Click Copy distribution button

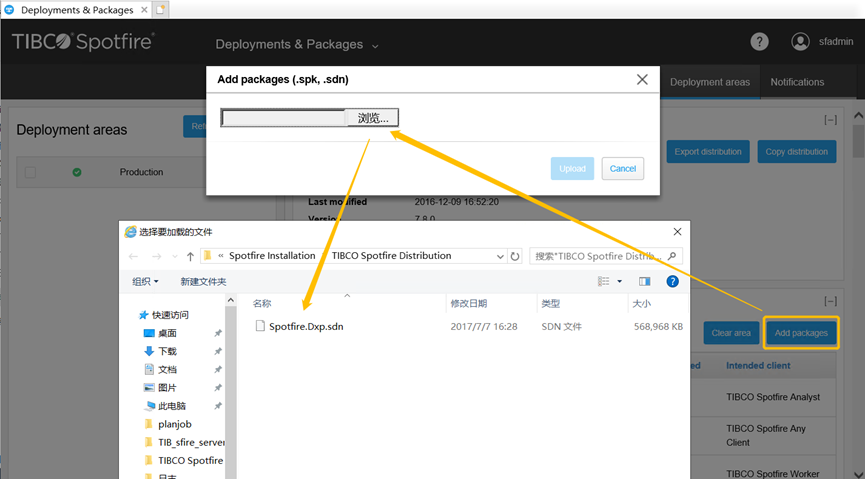[797, 152]
